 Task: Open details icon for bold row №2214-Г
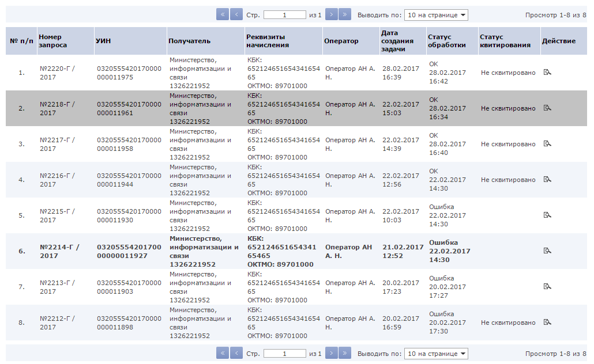pos(547,251)
